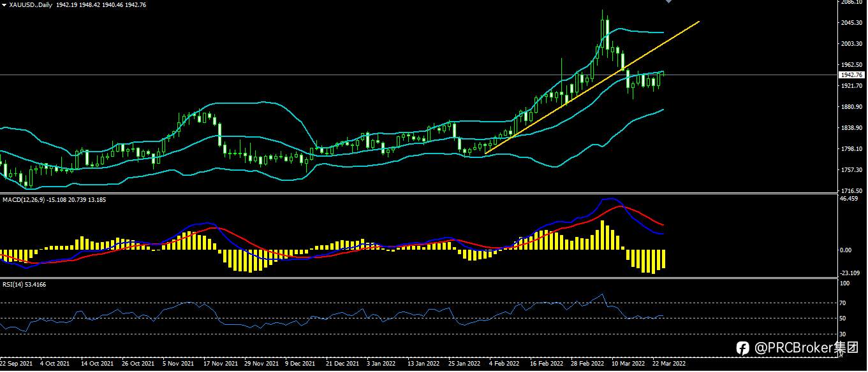
Task: Click the 4 Oct 2021 date label
Action: click(55, 364)
